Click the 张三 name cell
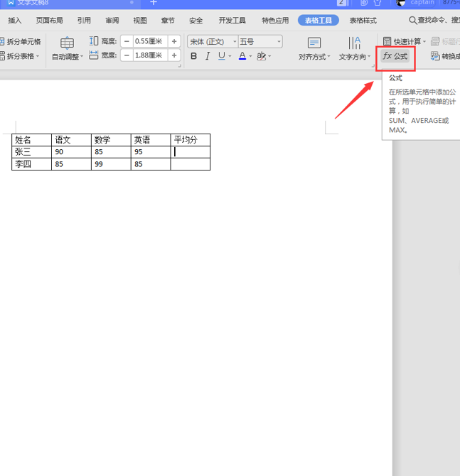Screen dimensions: 460x476 [31, 152]
